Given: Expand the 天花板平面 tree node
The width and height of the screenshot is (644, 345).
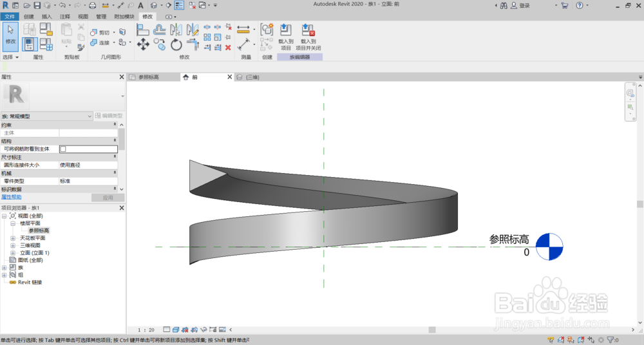Looking at the screenshot, I should (13, 238).
